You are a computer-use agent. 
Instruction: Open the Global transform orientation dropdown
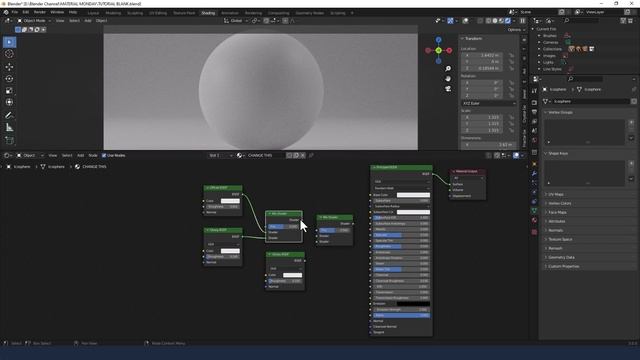[x=236, y=20]
